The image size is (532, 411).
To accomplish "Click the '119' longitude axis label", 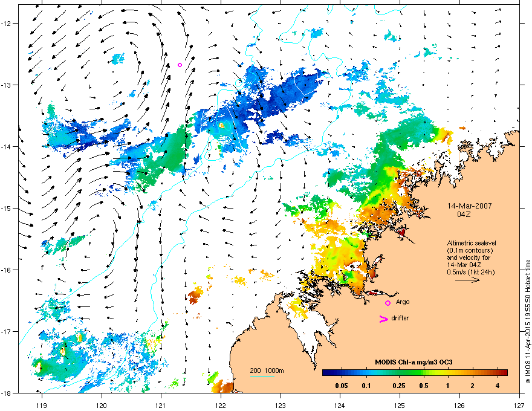I will coord(42,405).
